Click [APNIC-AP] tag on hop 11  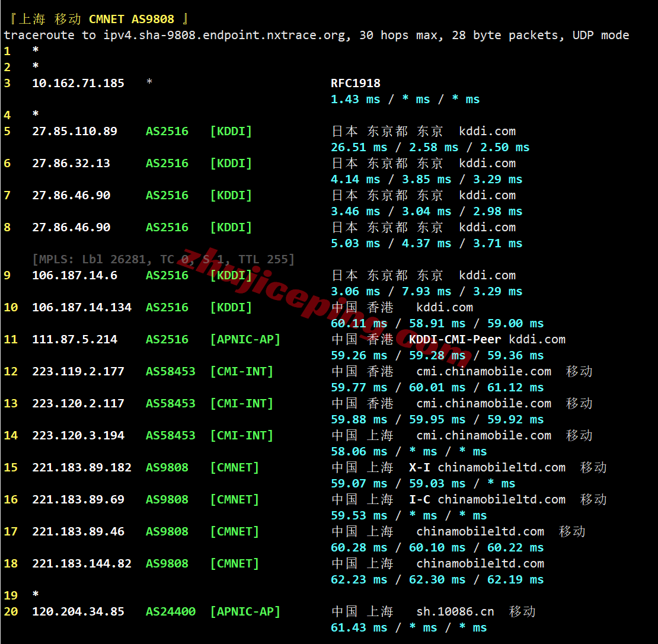coord(245,339)
